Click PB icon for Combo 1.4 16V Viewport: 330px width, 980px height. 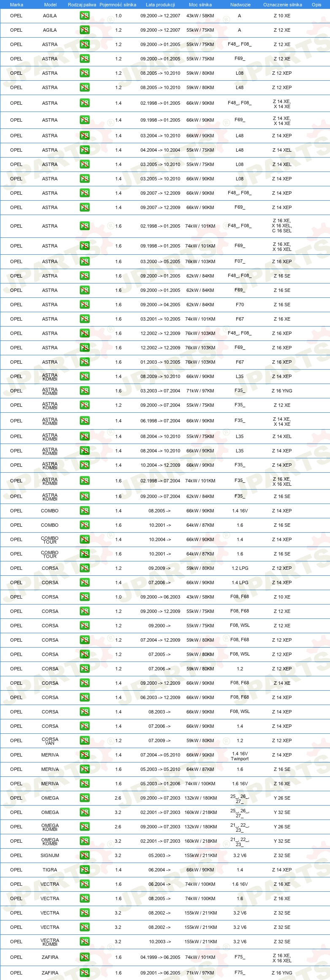84,511
